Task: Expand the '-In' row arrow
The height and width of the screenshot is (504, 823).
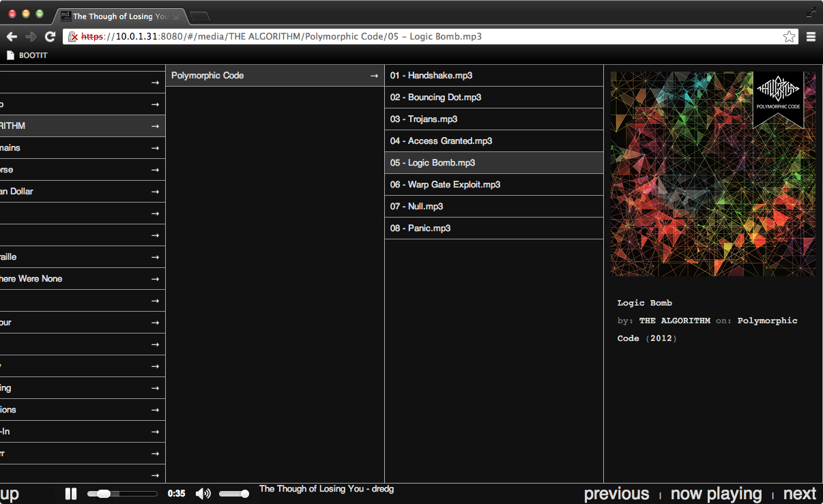Action: (156, 432)
